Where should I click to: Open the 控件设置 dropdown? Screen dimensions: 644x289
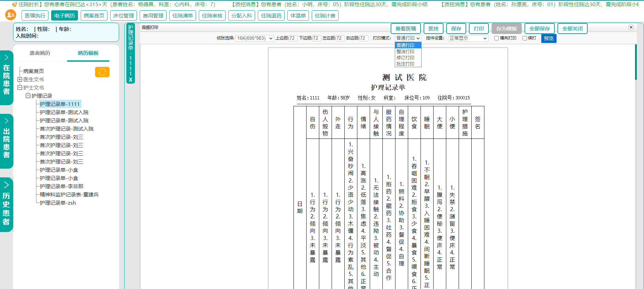point(468,38)
